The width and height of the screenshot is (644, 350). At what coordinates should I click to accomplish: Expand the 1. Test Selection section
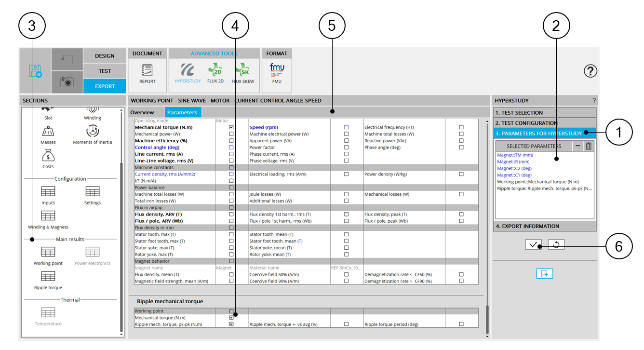545,113
